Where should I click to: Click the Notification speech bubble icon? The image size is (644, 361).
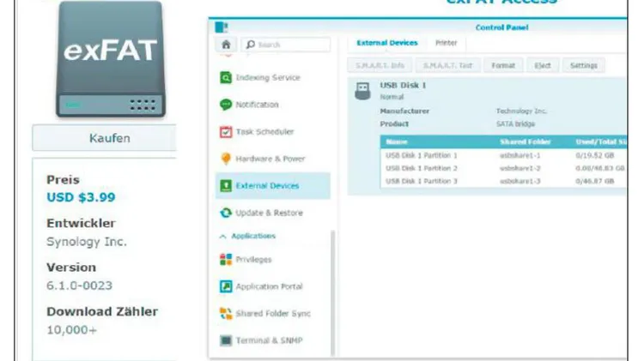pyautogui.click(x=226, y=105)
